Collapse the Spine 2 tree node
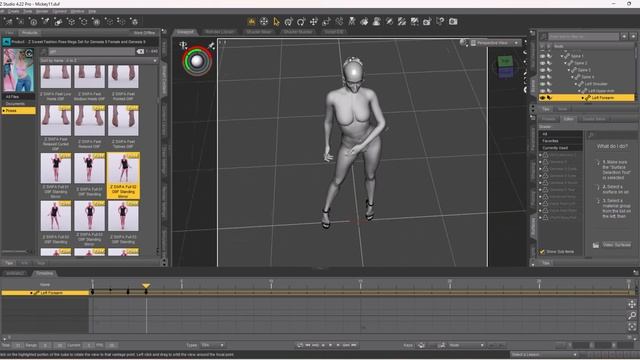Image resolution: width=640 pixels, height=360 pixels. point(565,63)
